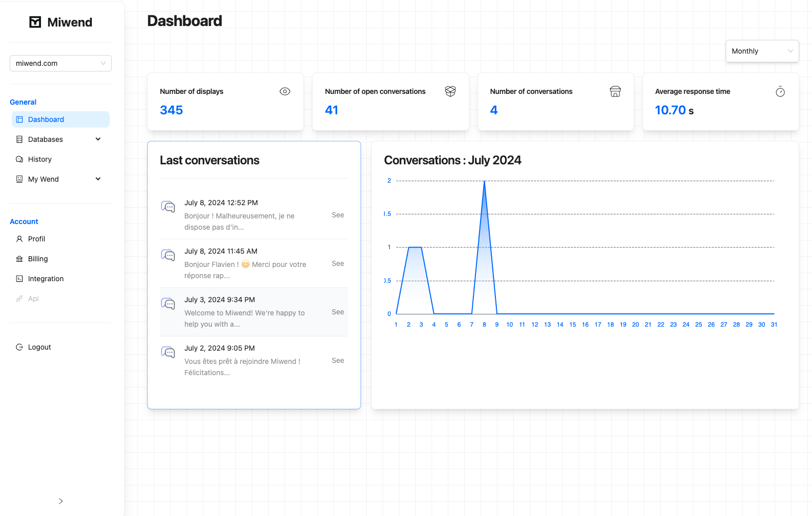Open the Billing menu item

click(61, 259)
